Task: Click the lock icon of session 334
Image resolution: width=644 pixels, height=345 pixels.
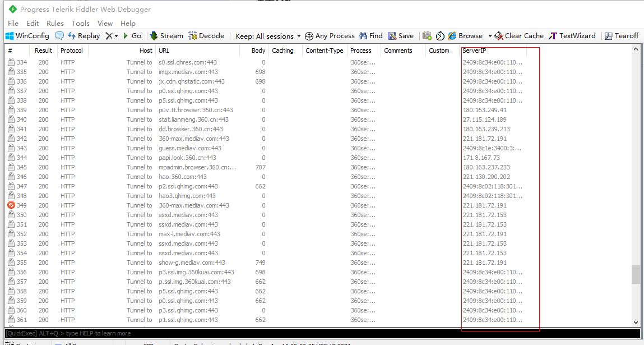Action: click(x=11, y=62)
